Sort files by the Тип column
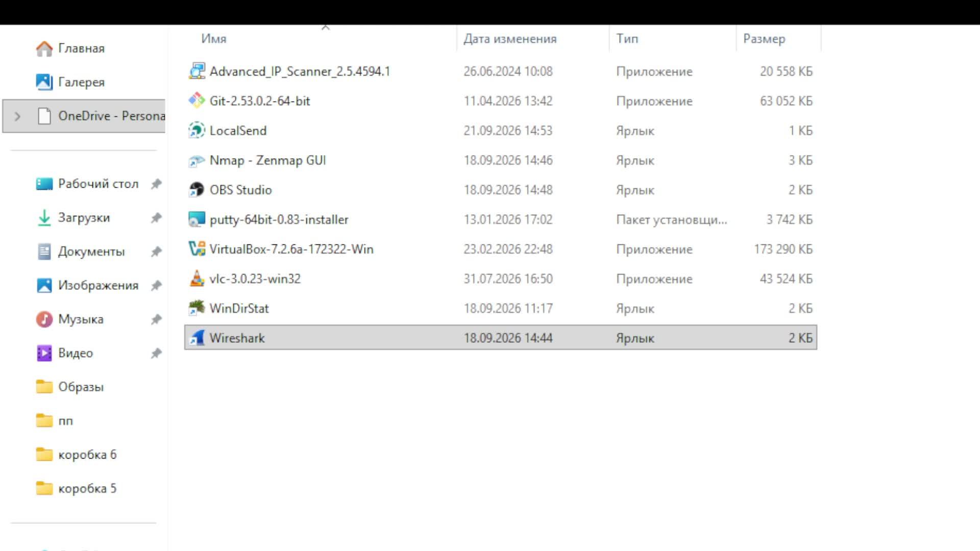Screen dimensions: 980x551 point(627,39)
